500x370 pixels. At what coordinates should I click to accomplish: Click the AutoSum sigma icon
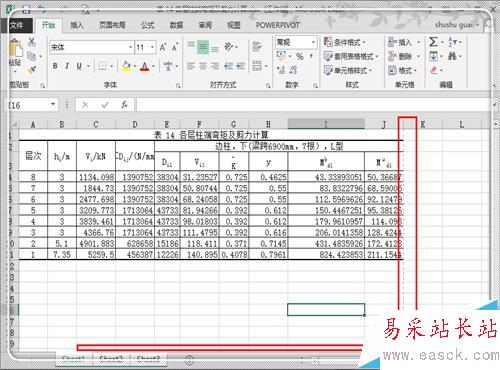[x=433, y=42]
